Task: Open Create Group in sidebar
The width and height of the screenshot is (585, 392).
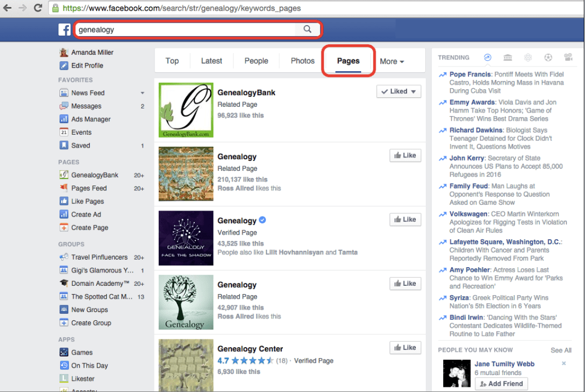Action: 91,323
